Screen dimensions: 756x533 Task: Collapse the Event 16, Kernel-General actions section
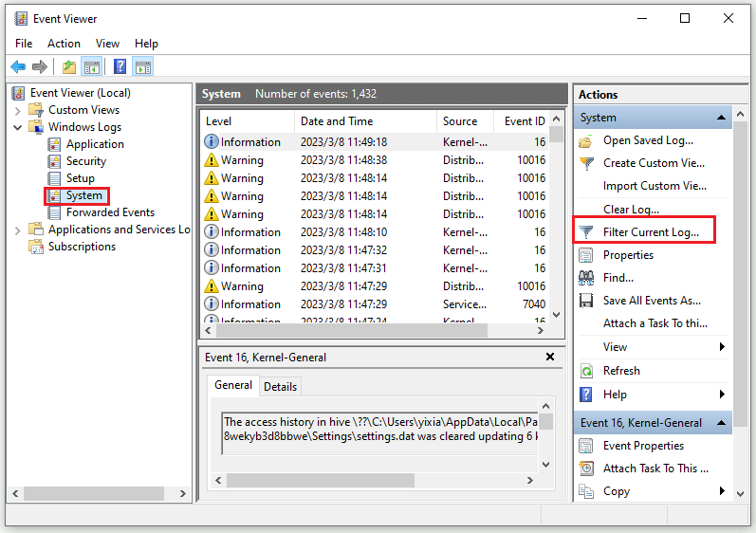721,423
